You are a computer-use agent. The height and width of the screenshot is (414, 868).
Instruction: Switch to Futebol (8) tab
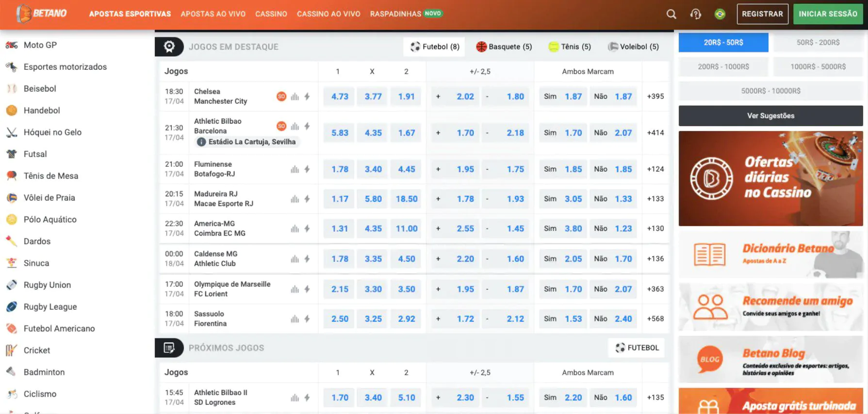coord(435,47)
